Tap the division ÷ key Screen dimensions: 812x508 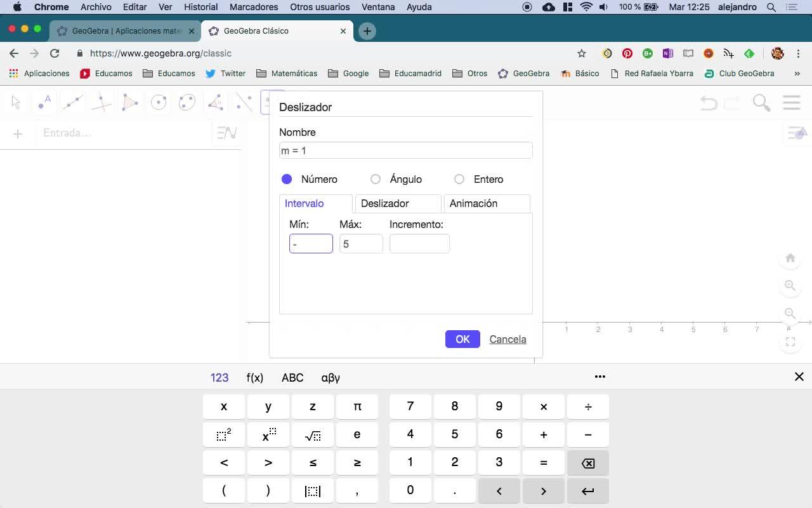(588, 406)
